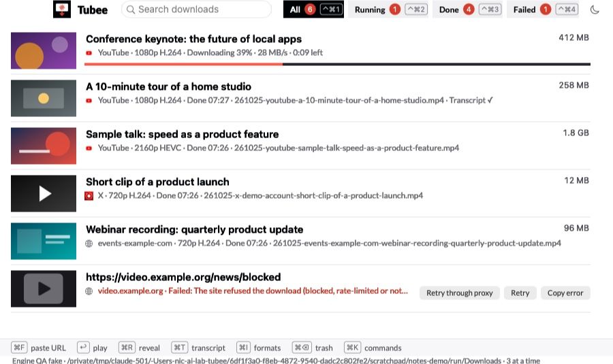The image size is (613, 364).
Task: Select title 'Conference keynote: the future of local apps'
Action: click(194, 39)
